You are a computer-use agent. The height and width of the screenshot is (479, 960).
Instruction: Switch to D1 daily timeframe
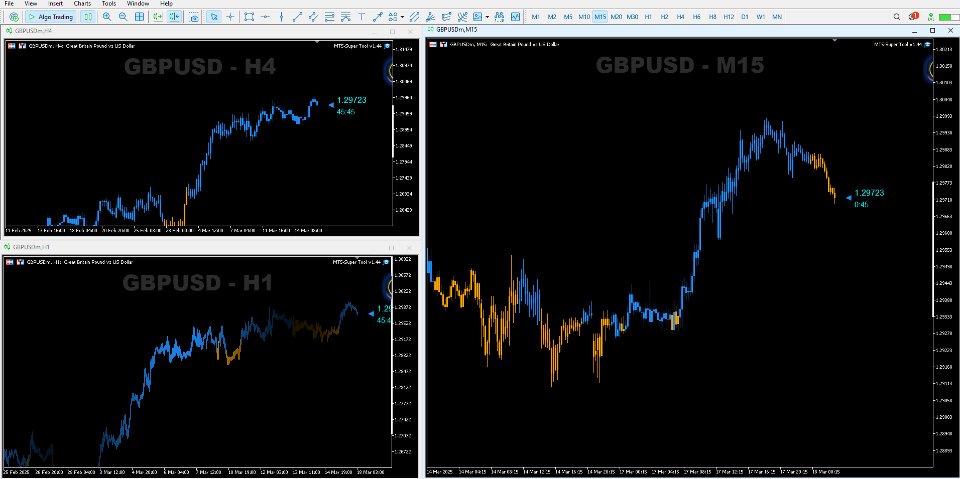(x=744, y=17)
